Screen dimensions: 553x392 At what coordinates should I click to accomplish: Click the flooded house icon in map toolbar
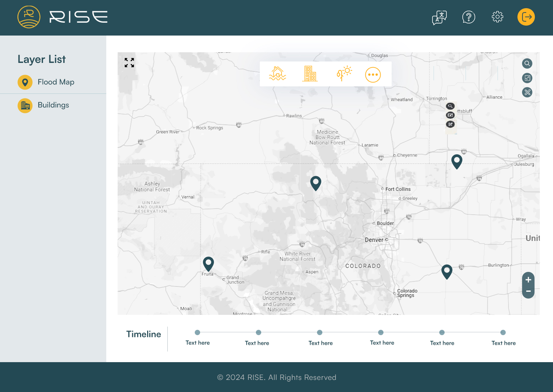(278, 74)
